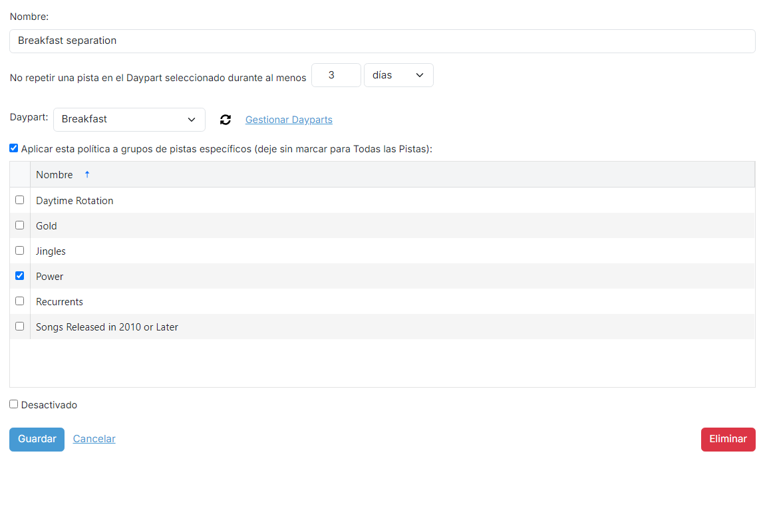Select the Power row in the list
Image resolution: width=765 pixels, height=532 pixels.
point(382,276)
